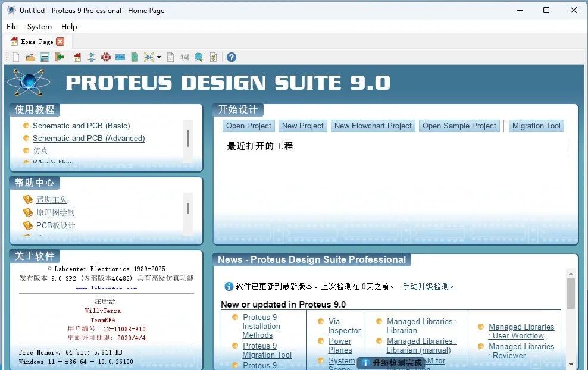The image size is (588, 370).
Task: Click the News panel scrollbar thumb
Action: point(571,293)
